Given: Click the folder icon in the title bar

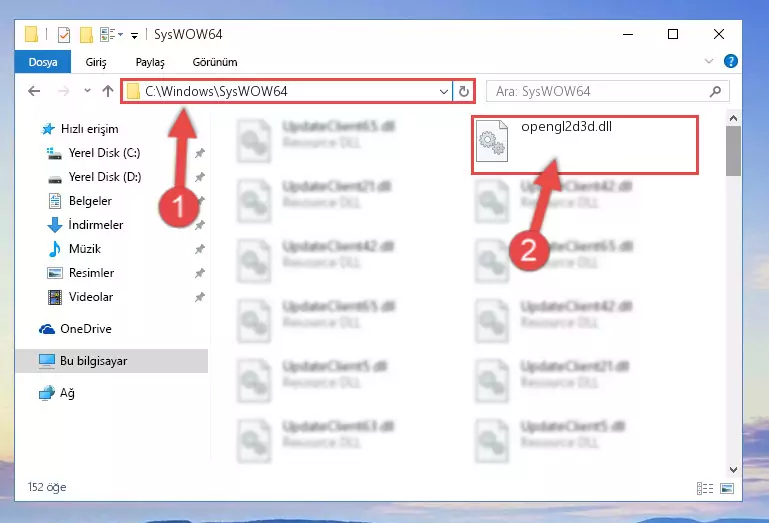Looking at the screenshot, I should point(31,34).
